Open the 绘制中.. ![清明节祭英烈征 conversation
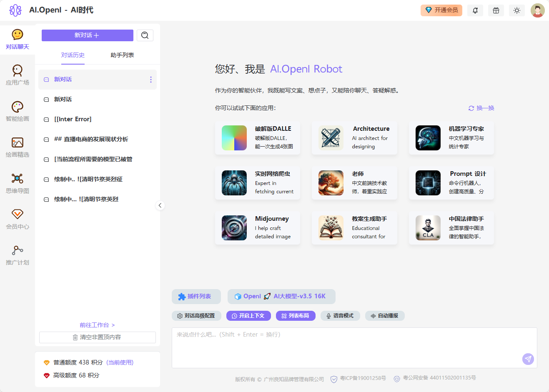549x392 pixels. tap(98, 179)
